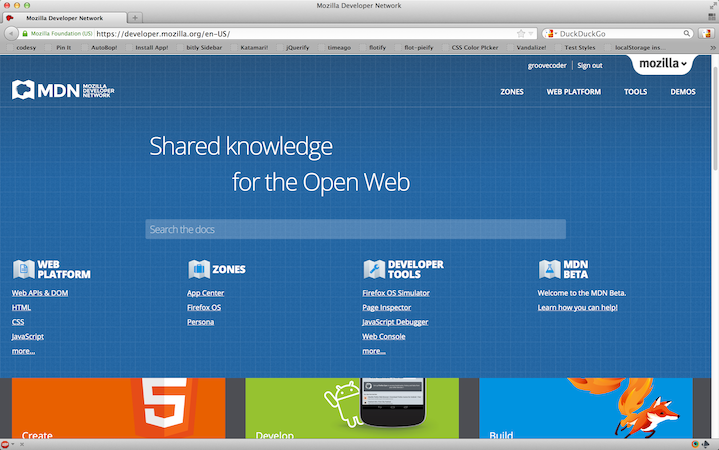Show more bookmarks via toolbar chevron

click(713, 47)
